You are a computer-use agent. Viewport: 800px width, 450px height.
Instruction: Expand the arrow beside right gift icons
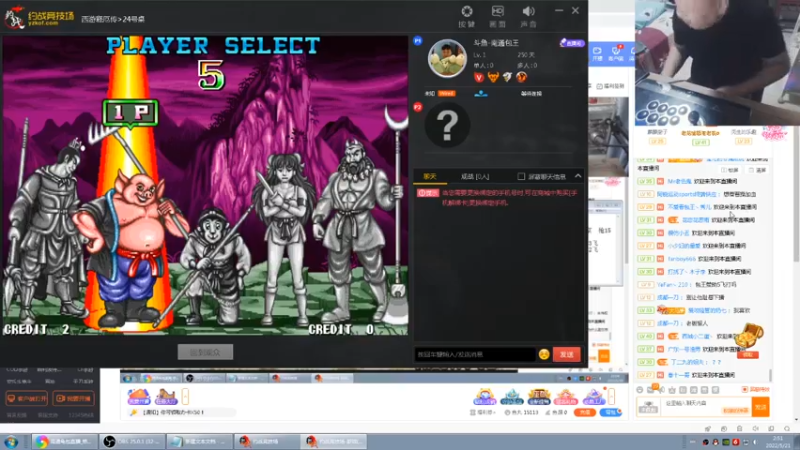[x=611, y=396]
